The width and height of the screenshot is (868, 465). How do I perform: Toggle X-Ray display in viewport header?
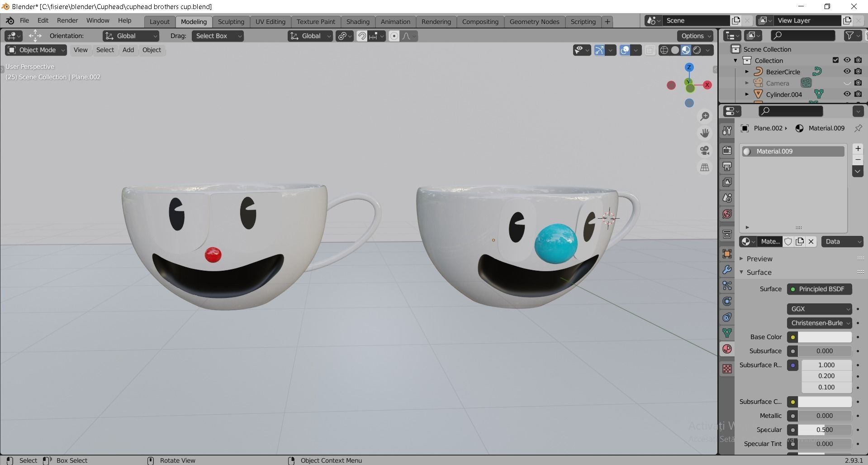[650, 50]
